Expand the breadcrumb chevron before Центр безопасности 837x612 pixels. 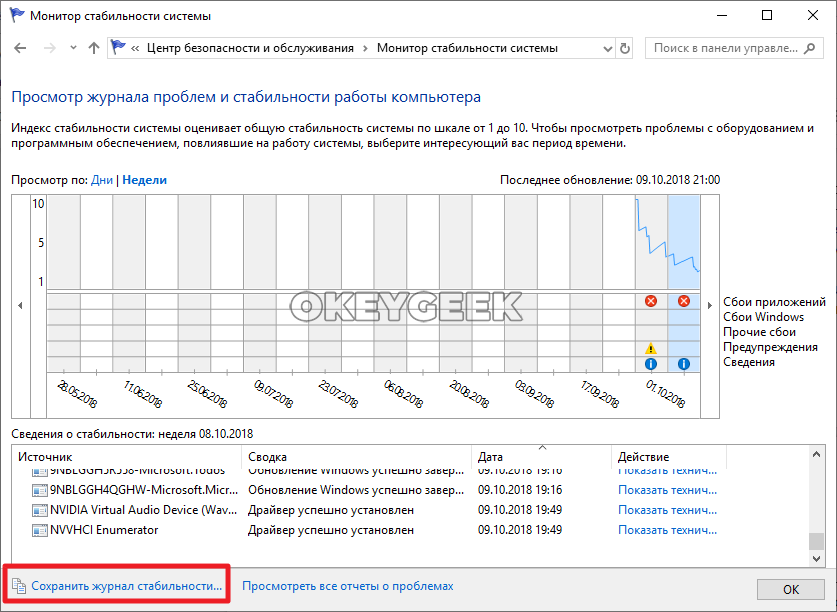pos(135,48)
